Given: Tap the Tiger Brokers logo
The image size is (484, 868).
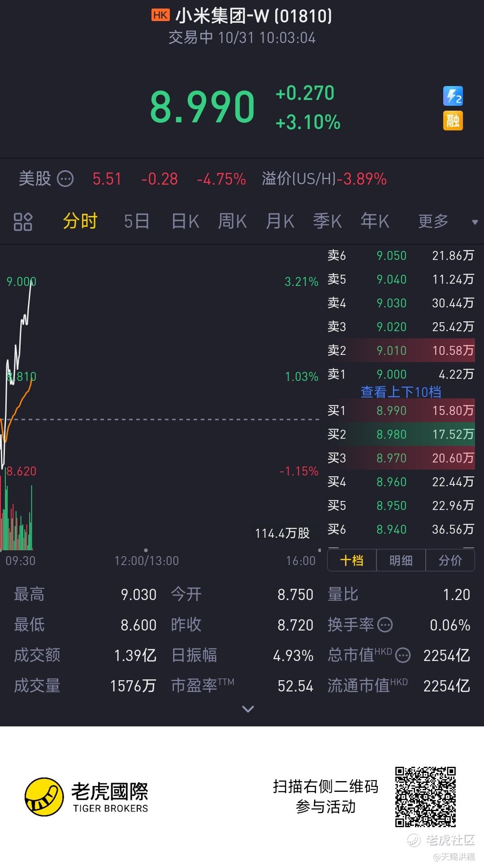Looking at the screenshot, I should [87, 796].
